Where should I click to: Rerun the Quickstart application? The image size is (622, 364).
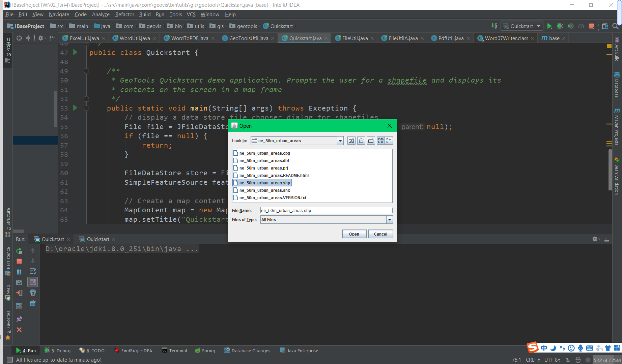coord(19,251)
